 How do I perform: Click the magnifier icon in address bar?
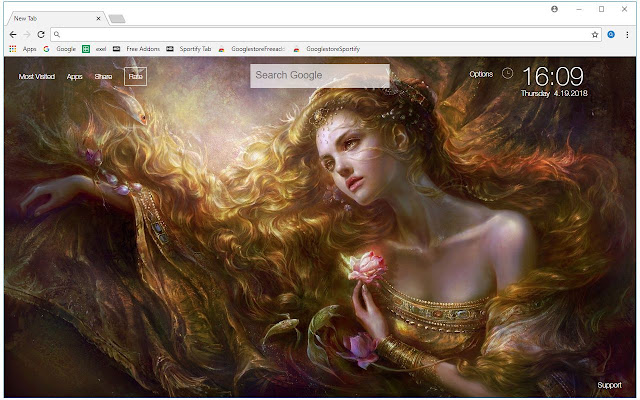(x=57, y=35)
